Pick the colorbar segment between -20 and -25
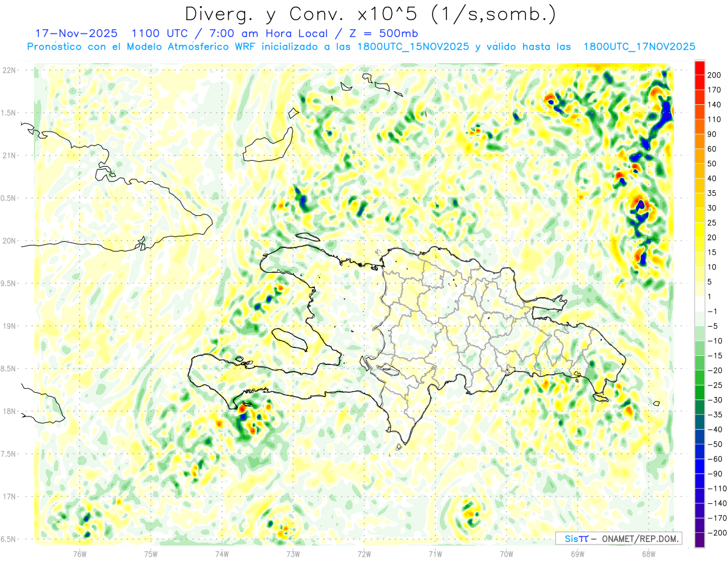 pos(699,378)
